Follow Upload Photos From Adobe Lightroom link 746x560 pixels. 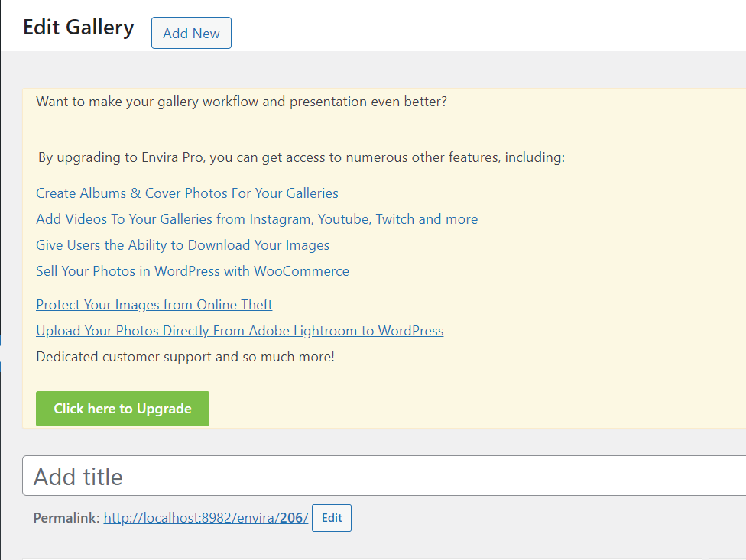pos(240,331)
